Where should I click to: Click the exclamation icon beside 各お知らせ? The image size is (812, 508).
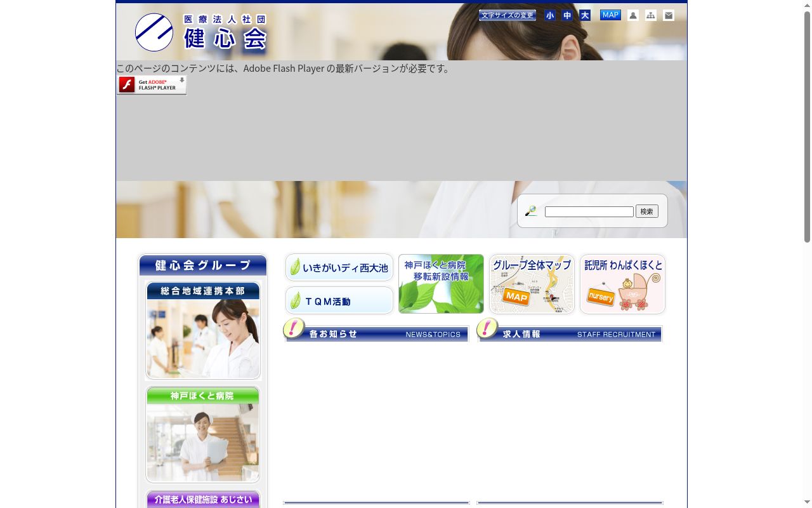(x=294, y=329)
